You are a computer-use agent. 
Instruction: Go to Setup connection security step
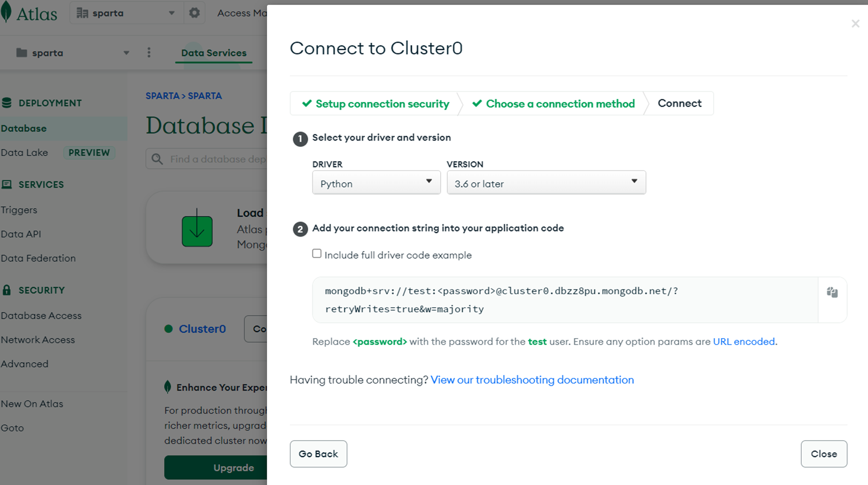(x=376, y=104)
